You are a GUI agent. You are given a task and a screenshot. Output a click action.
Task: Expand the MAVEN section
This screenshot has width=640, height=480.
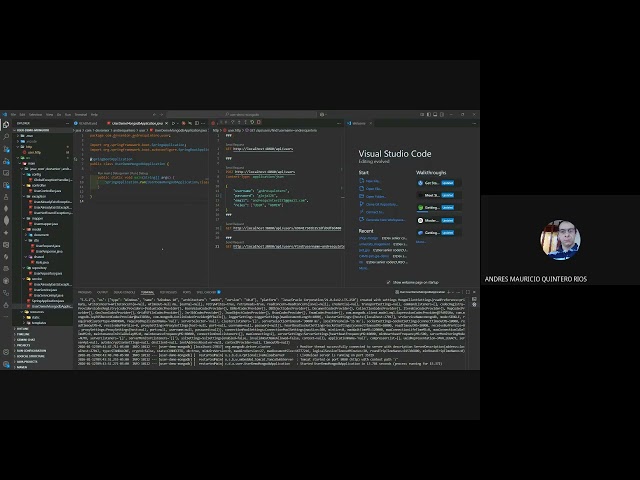21,367
